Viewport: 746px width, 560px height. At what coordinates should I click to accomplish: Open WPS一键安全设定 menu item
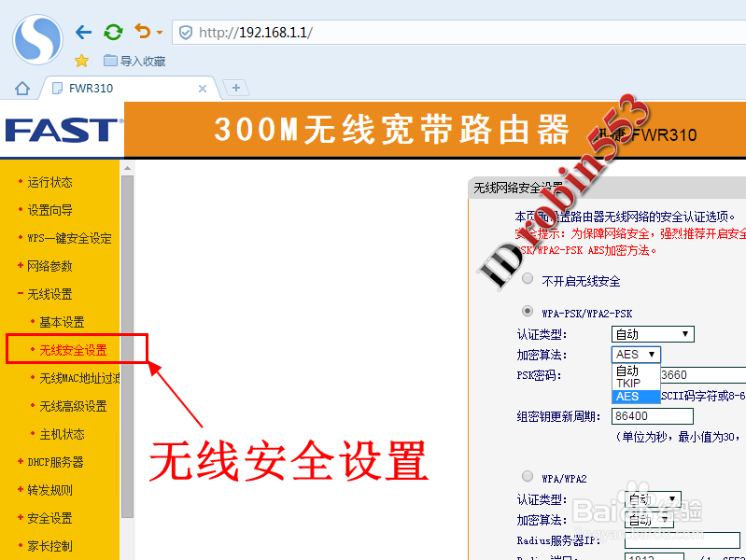tap(69, 238)
